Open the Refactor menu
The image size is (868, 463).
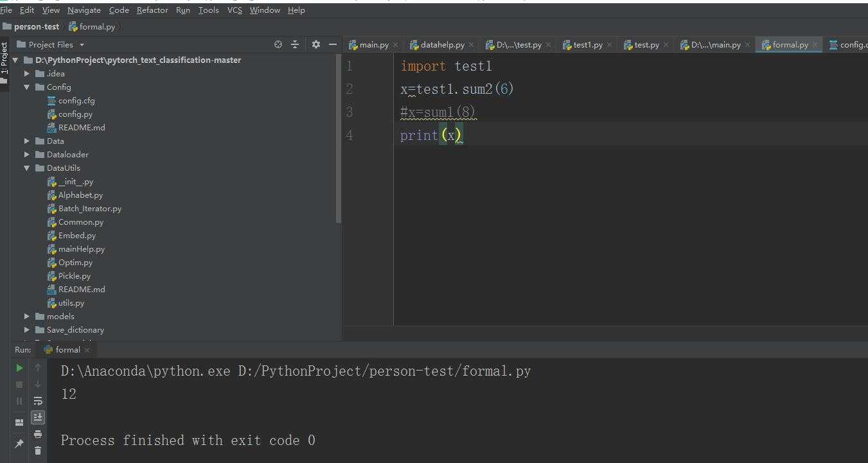coord(152,10)
